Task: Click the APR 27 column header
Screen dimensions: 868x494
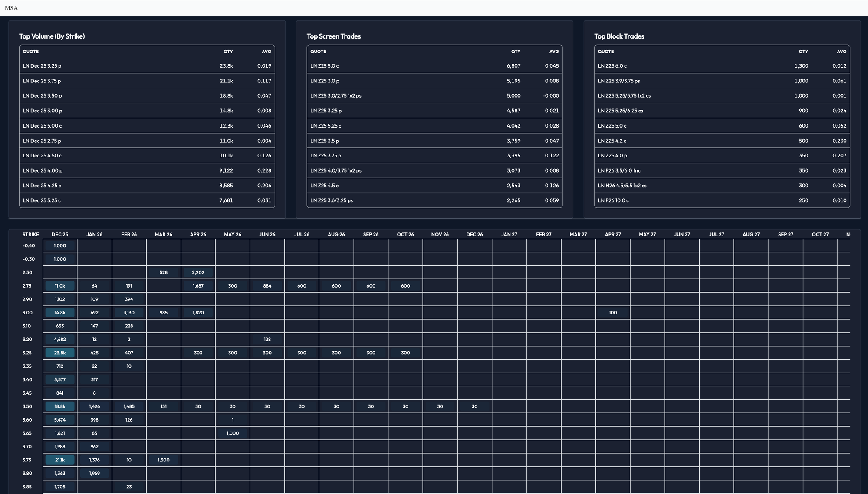Action: pyautogui.click(x=613, y=235)
